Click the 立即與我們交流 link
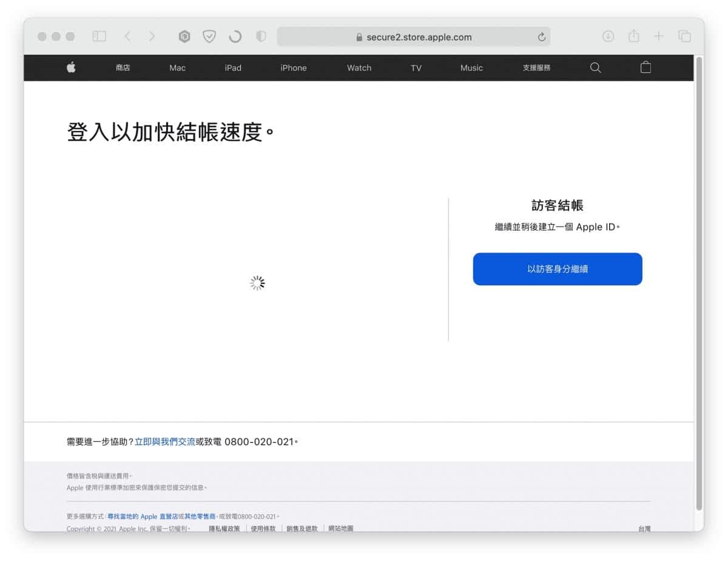 [x=165, y=441]
